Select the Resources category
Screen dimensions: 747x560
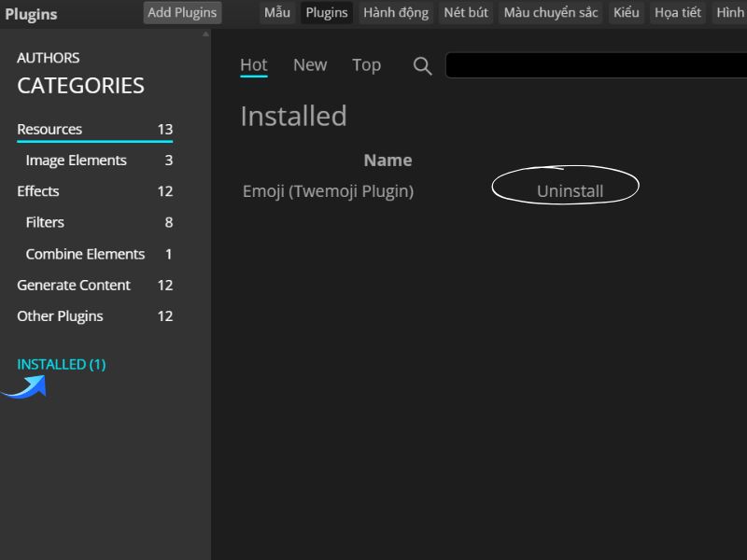tap(95, 129)
